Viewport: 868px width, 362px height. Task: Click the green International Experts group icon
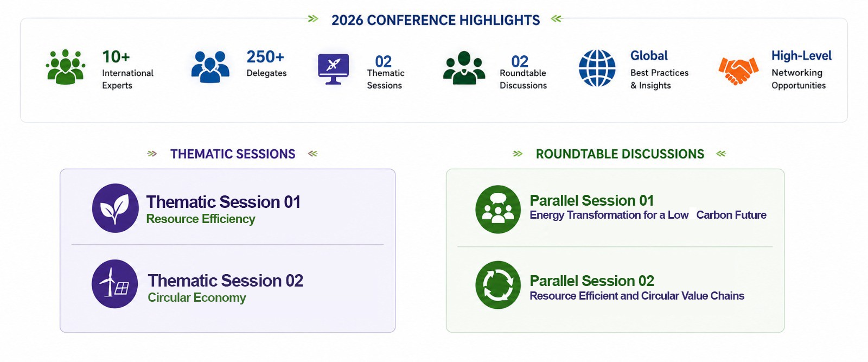click(66, 67)
